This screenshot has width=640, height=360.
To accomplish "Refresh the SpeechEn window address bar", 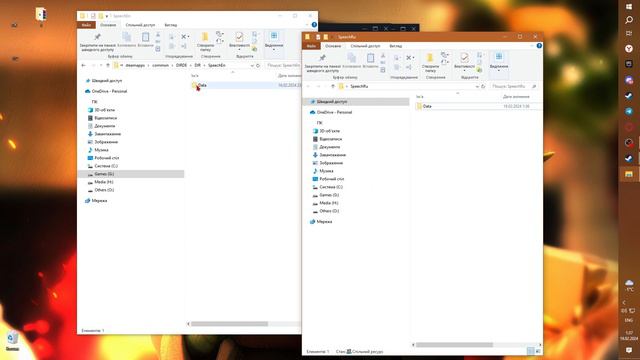I will tap(258, 65).
